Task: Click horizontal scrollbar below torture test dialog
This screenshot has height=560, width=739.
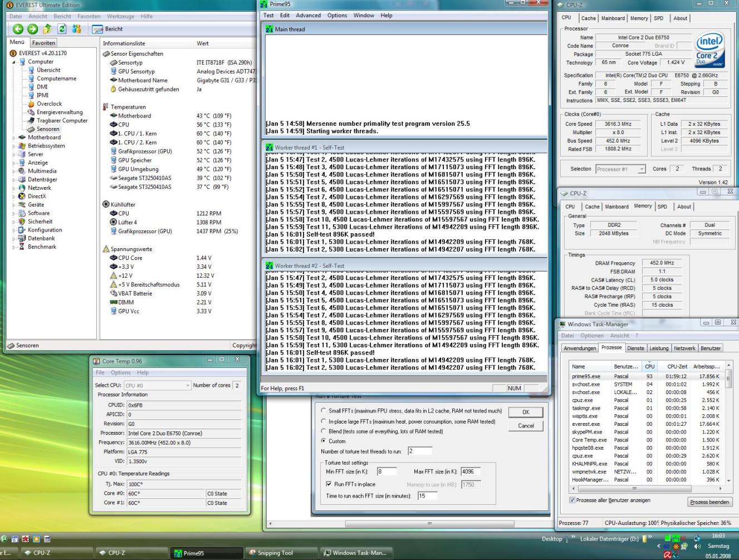Action: pyautogui.click(x=429, y=524)
